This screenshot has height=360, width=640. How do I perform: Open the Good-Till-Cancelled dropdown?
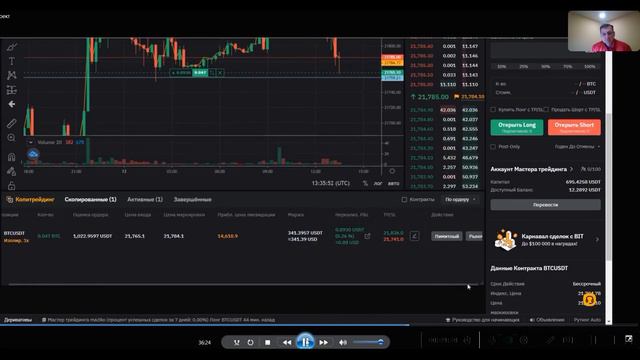(577, 147)
